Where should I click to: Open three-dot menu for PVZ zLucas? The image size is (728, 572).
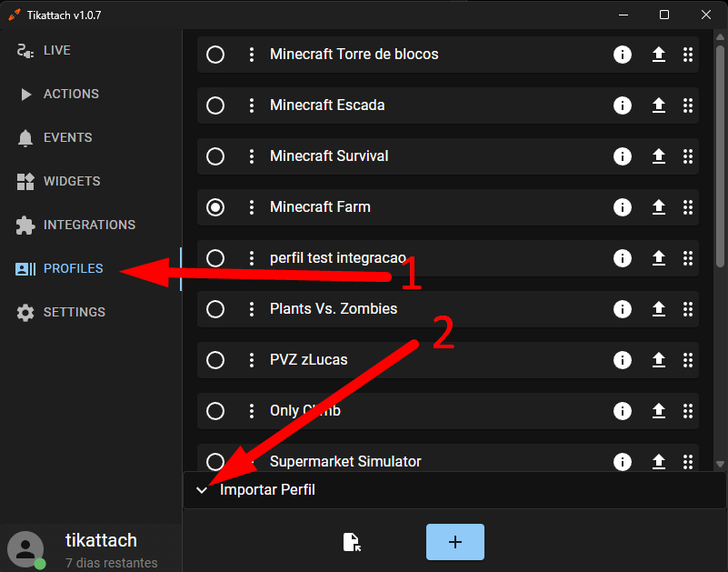pos(252,360)
